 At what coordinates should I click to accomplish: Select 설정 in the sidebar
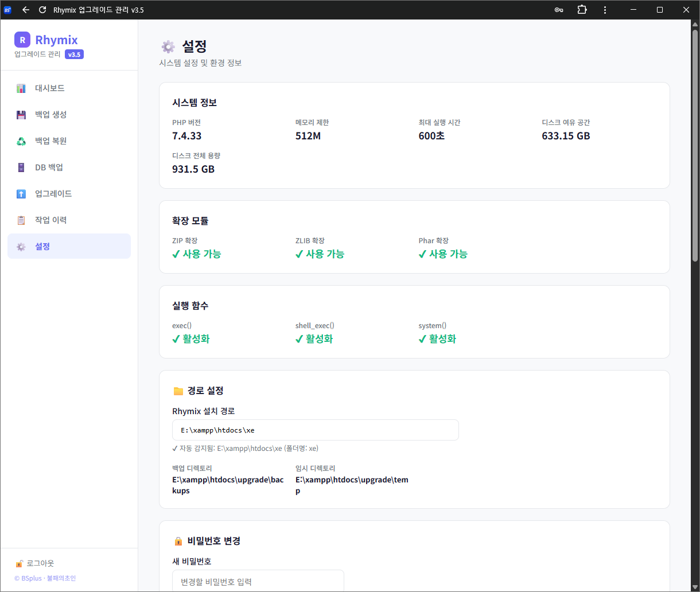tap(69, 246)
